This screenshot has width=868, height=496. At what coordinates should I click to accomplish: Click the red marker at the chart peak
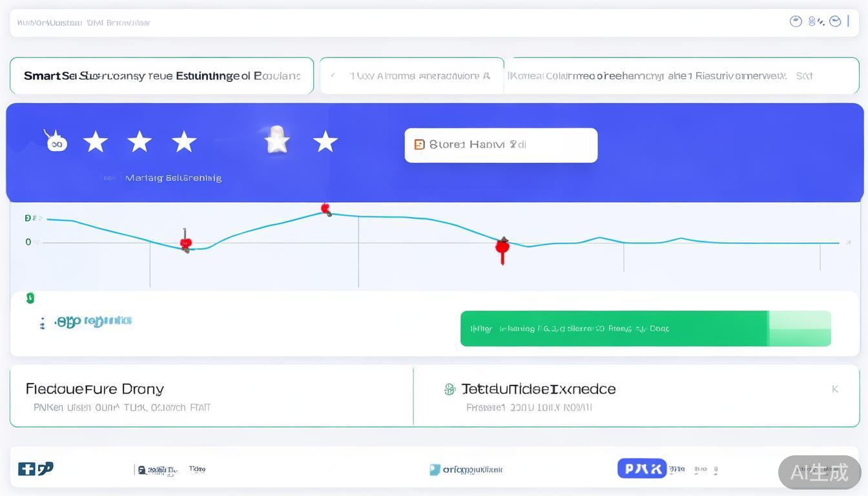(x=326, y=209)
